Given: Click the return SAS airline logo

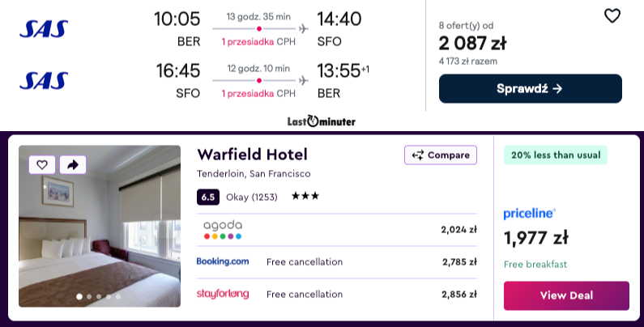Looking at the screenshot, I should tap(44, 80).
